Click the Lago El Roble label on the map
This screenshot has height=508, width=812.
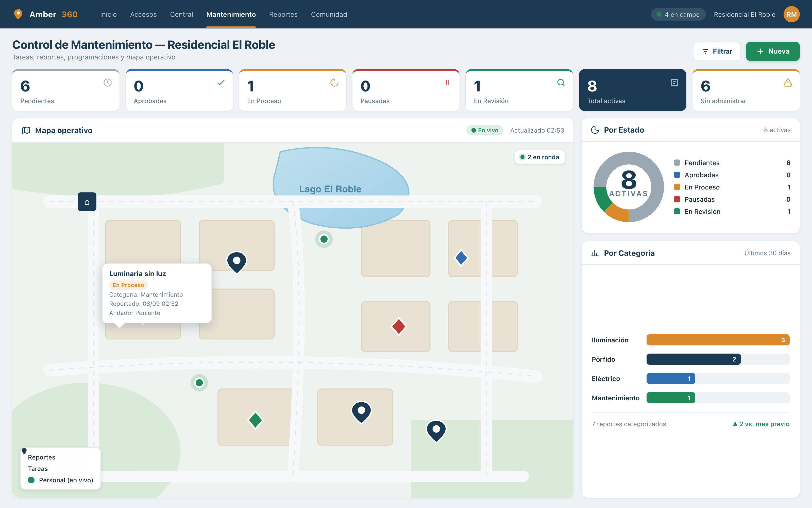[x=330, y=189]
